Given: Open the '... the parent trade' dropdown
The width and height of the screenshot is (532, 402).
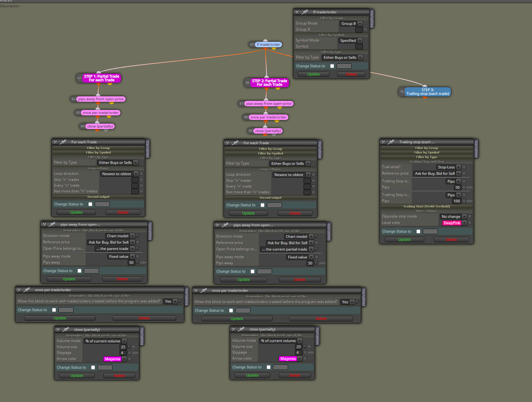Looking at the screenshot, I should pyautogui.click(x=115, y=249).
